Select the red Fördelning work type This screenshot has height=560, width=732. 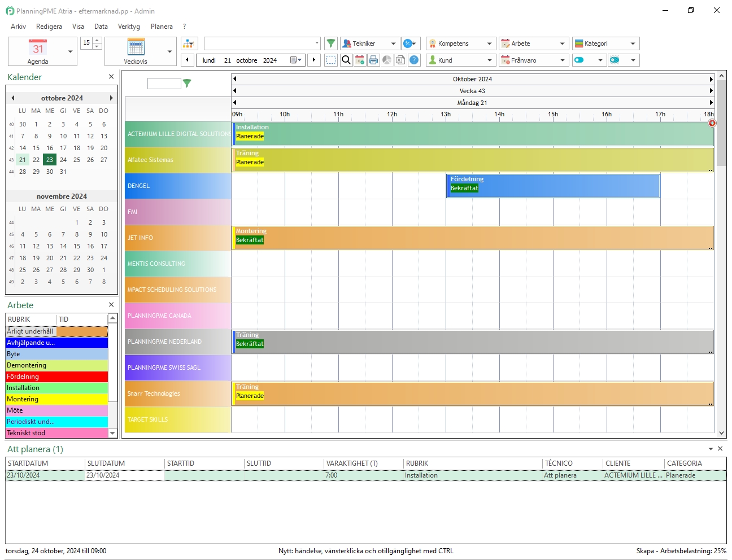click(x=56, y=377)
